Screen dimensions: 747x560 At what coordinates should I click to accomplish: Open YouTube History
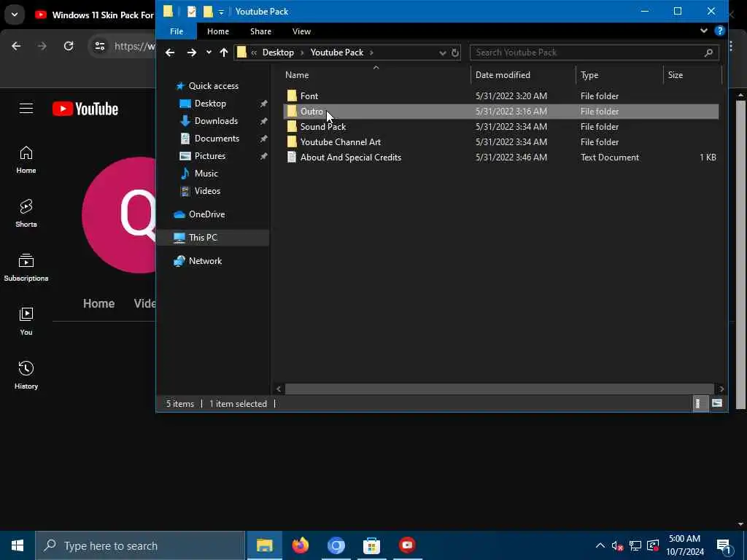[26, 376]
